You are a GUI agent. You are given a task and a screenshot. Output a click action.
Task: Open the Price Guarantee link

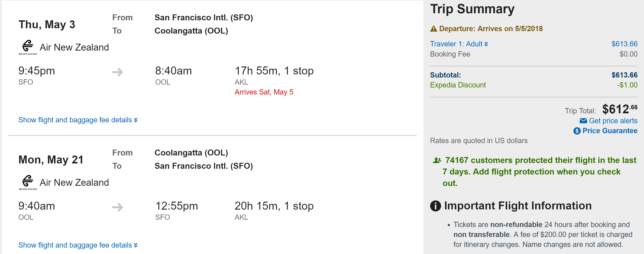click(x=610, y=131)
